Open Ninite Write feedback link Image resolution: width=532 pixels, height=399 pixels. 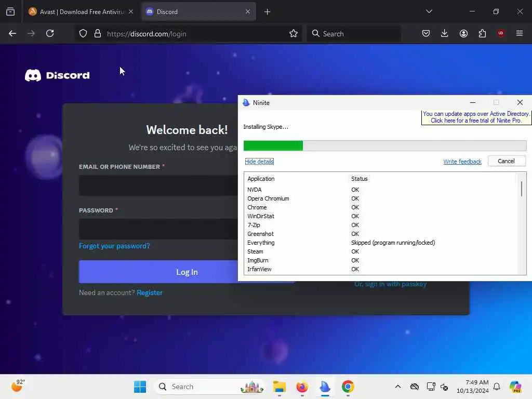click(462, 162)
